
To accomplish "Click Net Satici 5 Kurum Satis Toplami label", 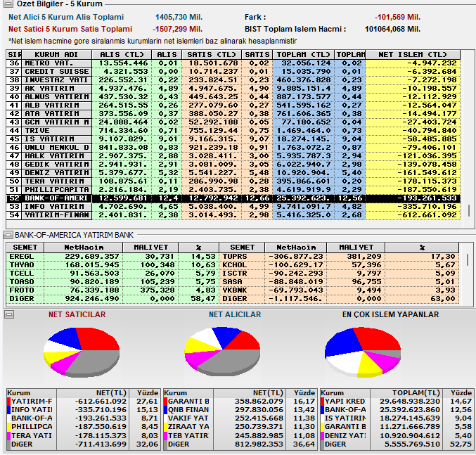I will (70, 29).
